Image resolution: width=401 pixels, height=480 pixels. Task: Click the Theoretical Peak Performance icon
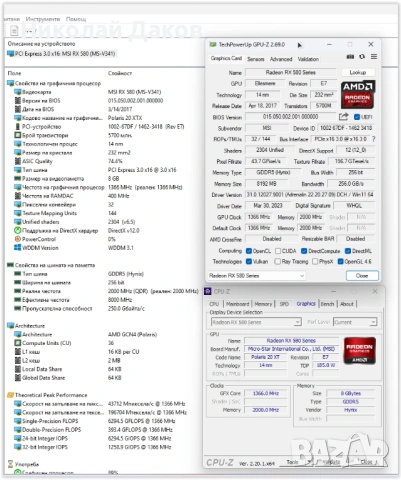pyautogui.click(x=10, y=395)
